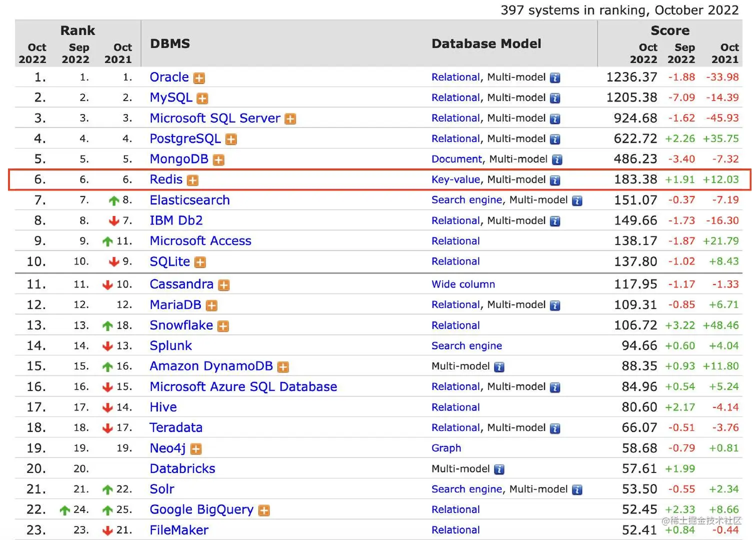Click the plus icon next to MariaDB
Image resolution: width=756 pixels, height=540 pixels.
[211, 306]
